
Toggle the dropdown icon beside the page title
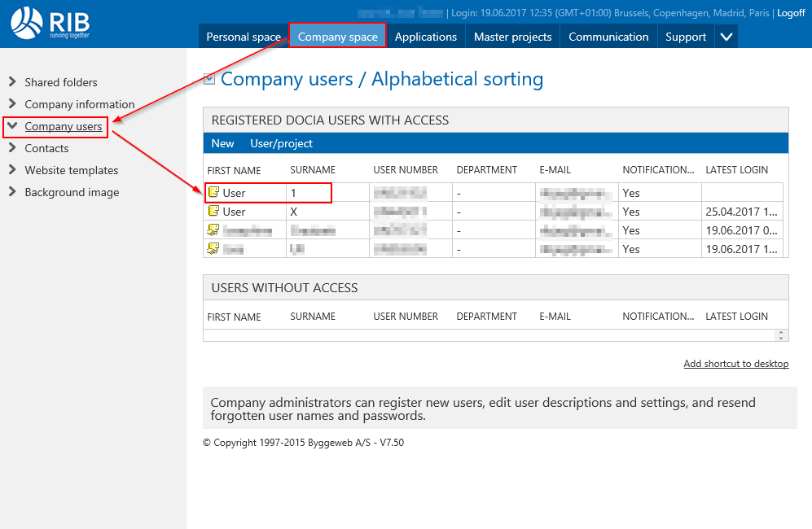[x=209, y=79]
